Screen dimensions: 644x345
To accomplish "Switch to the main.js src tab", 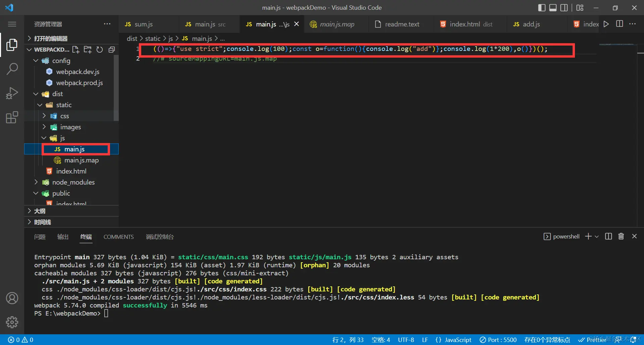I will click(x=209, y=24).
